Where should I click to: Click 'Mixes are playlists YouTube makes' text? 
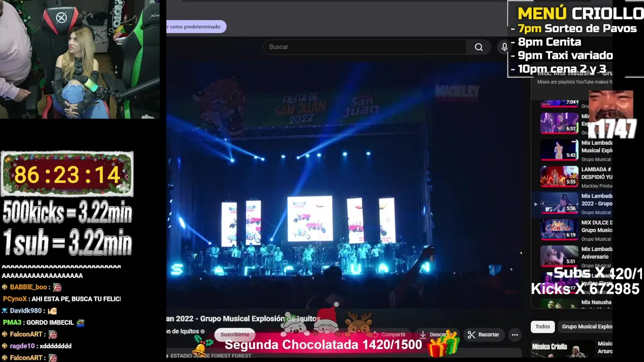point(575,82)
